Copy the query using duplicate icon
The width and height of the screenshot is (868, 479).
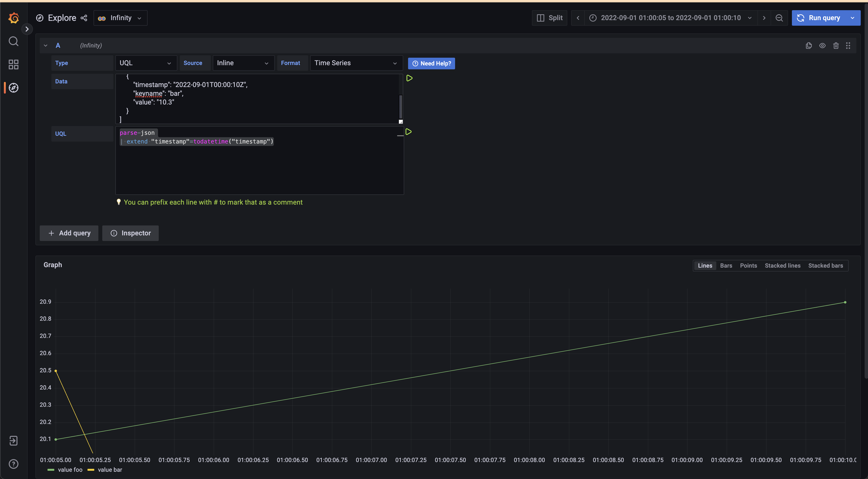[x=809, y=46]
